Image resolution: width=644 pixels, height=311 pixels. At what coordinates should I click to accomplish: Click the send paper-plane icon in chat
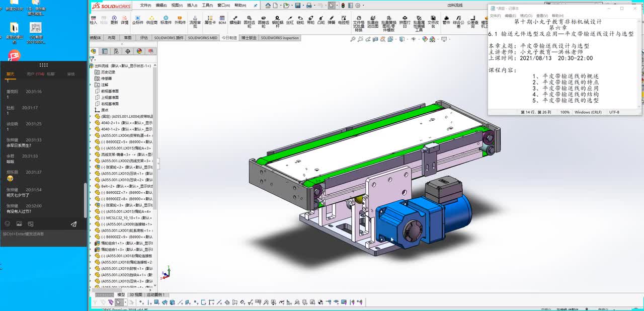[x=73, y=224]
